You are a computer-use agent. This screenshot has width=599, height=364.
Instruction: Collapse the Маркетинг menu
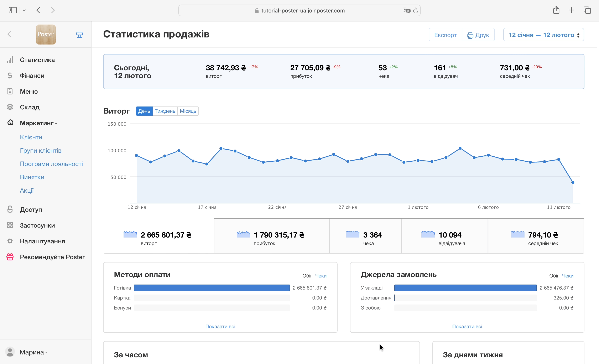[39, 123]
